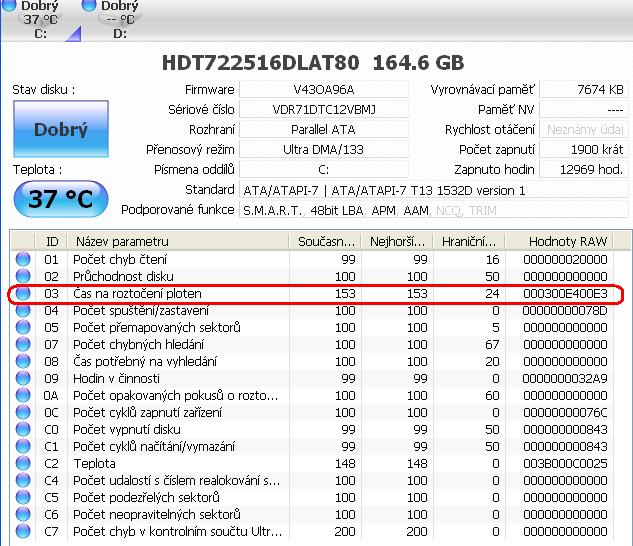The image size is (633, 546).
Task: Select row Počet podezřelých sektorů
Action: click(312, 497)
